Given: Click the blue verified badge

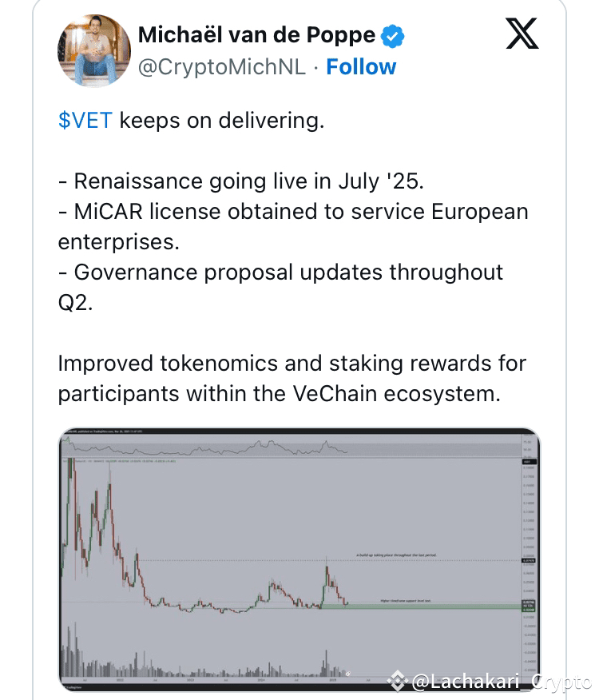Looking at the screenshot, I should point(391,36).
